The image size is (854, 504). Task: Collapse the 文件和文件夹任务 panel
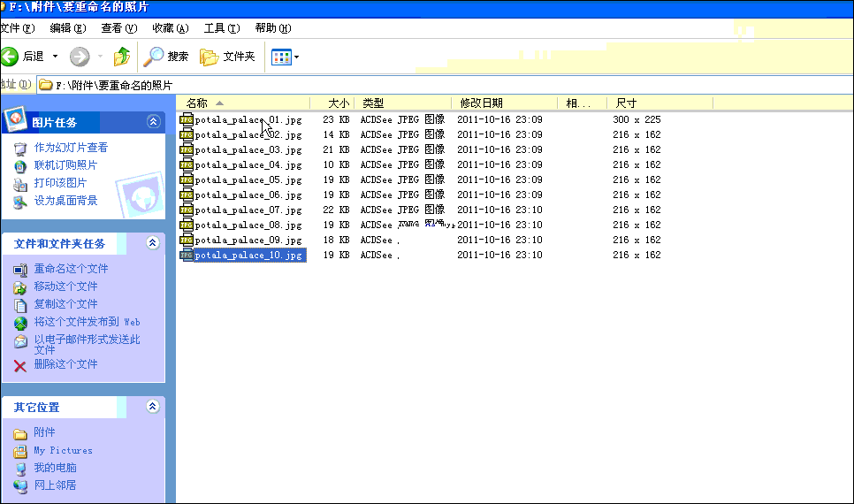click(x=153, y=243)
